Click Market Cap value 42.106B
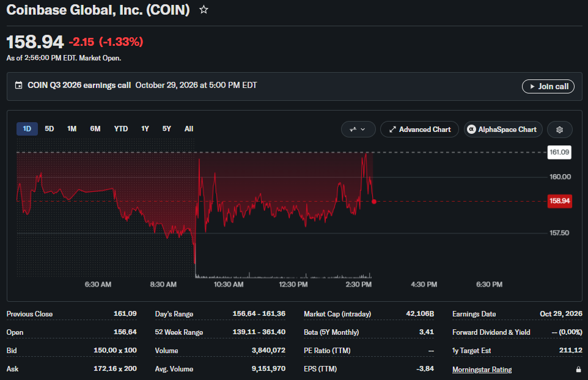 420,313
